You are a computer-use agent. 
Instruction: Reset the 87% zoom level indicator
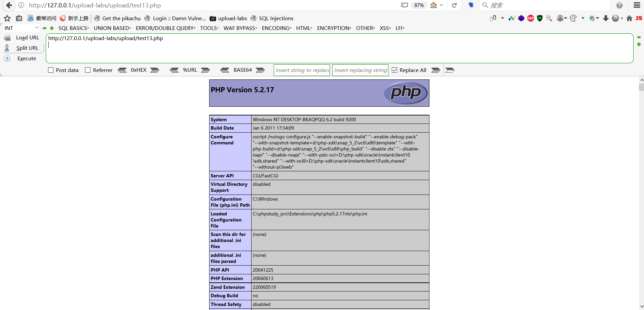pos(419,5)
